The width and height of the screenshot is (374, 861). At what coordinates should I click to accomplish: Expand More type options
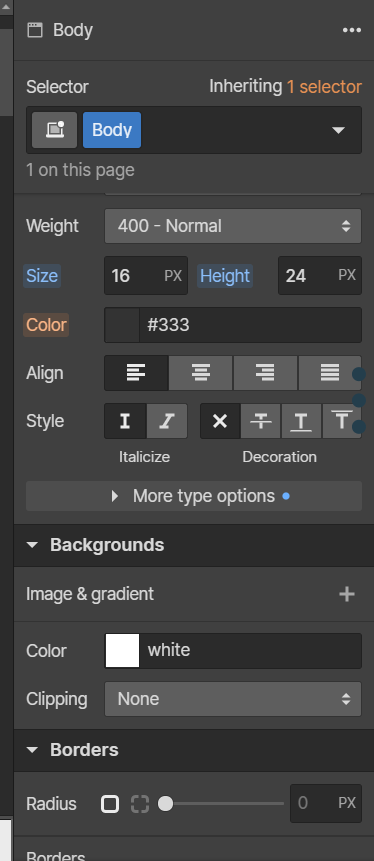coord(194,496)
